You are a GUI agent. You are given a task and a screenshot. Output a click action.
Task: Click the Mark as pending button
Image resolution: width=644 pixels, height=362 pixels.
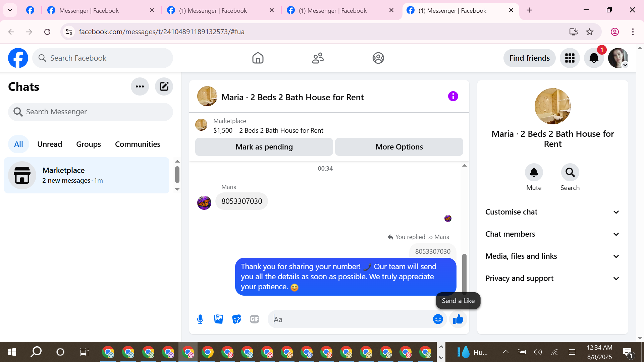pyautogui.click(x=264, y=147)
